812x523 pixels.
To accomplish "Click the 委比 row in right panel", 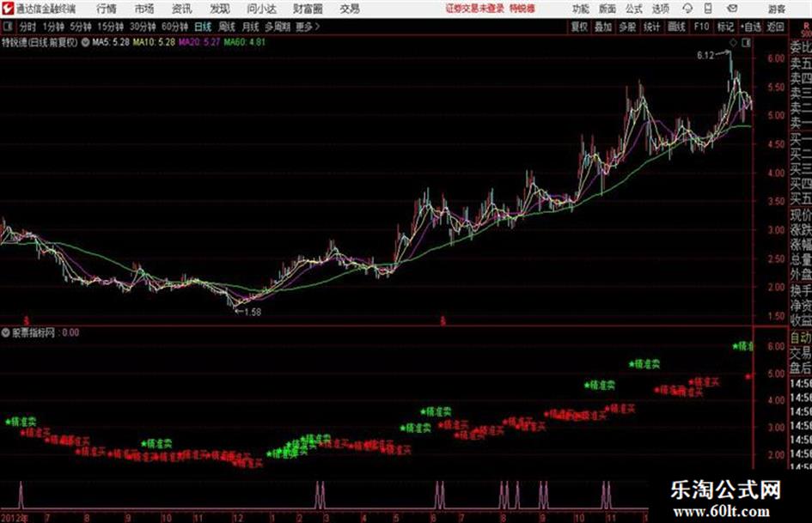I will [801, 48].
